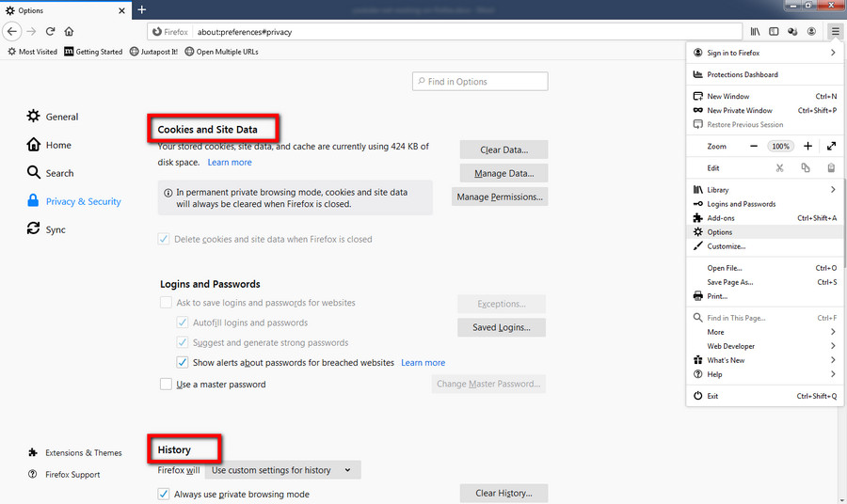The width and height of the screenshot is (847, 504).
Task: Click the forward navigation arrow
Action: click(31, 31)
